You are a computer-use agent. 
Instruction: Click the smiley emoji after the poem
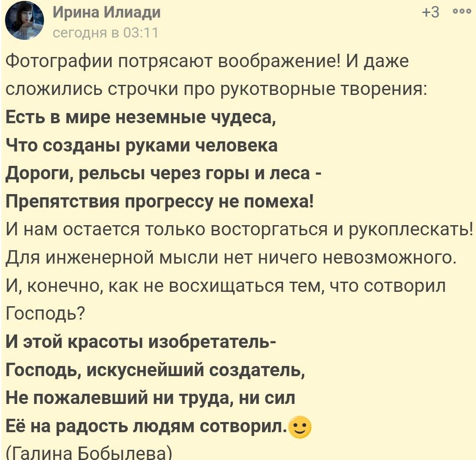[300, 427]
